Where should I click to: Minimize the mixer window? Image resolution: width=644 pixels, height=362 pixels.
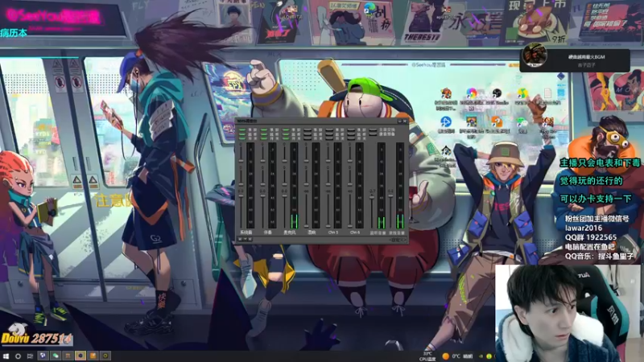coord(399,121)
